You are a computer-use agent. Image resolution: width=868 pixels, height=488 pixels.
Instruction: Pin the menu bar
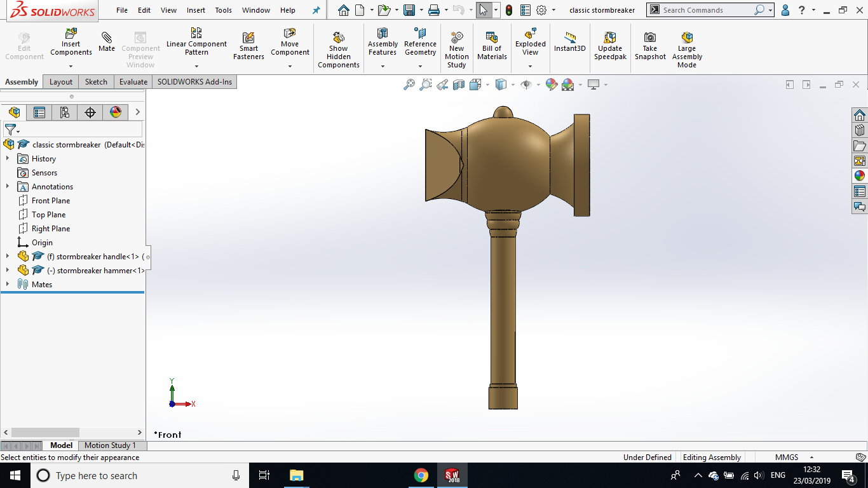click(316, 10)
